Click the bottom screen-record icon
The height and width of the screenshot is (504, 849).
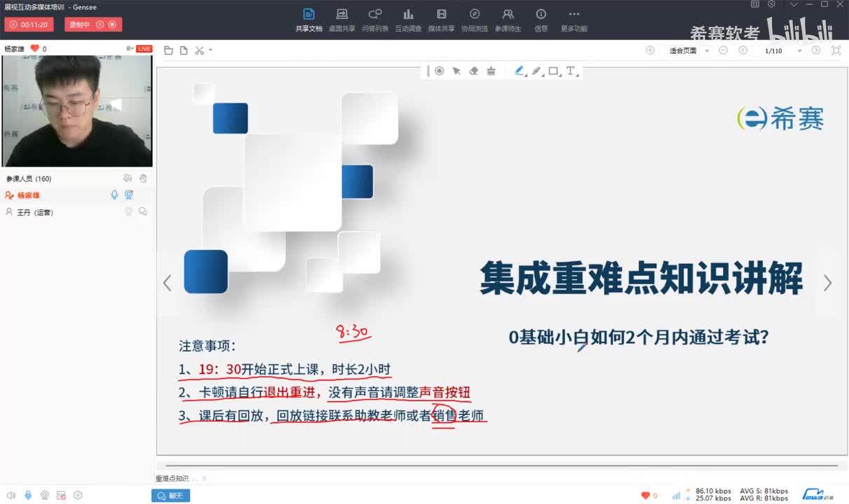click(x=62, y=495)
